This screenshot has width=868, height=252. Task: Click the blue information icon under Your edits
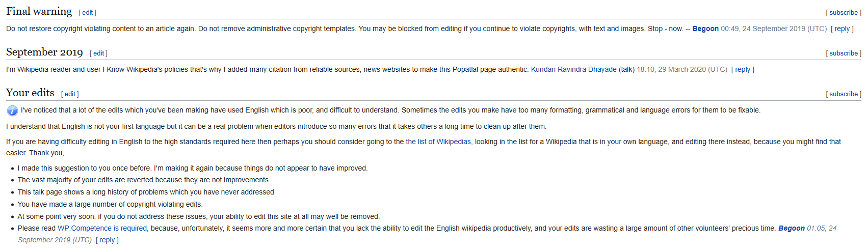coord(12,110)
